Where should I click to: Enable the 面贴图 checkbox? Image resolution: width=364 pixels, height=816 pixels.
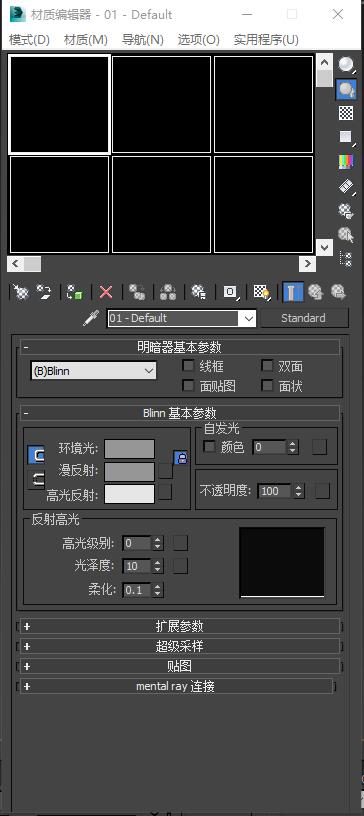pyautogui.click(x=189, y=386)
